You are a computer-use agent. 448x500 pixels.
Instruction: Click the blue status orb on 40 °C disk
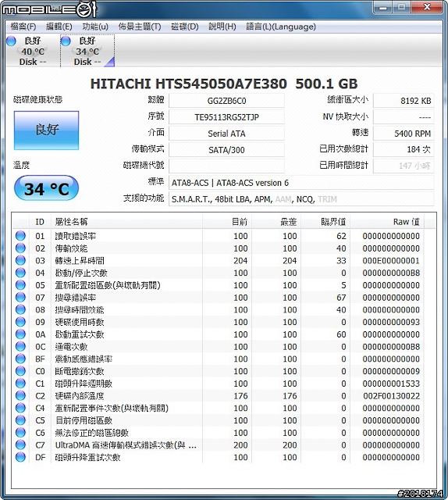coord(11,41)
